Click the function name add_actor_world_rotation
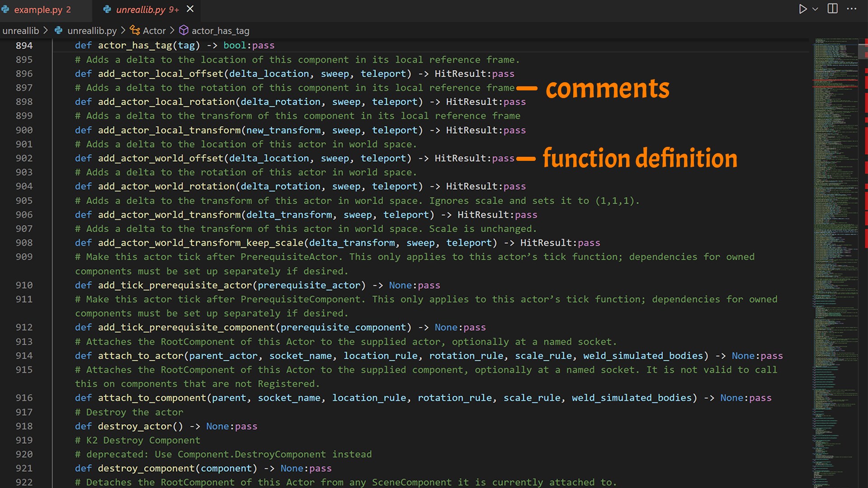This screenshot has height=488, width=868. (x=166, y=186)
